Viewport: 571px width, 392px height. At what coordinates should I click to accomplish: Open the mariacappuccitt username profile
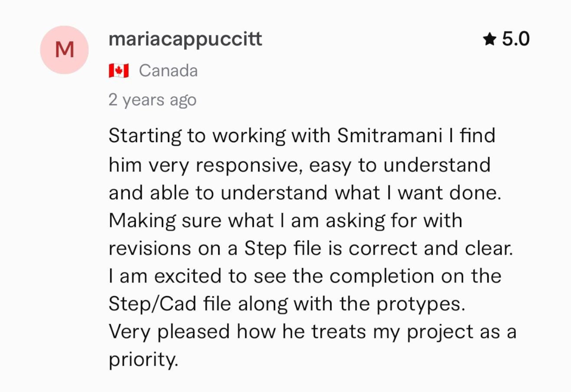[x=185, y=39]
